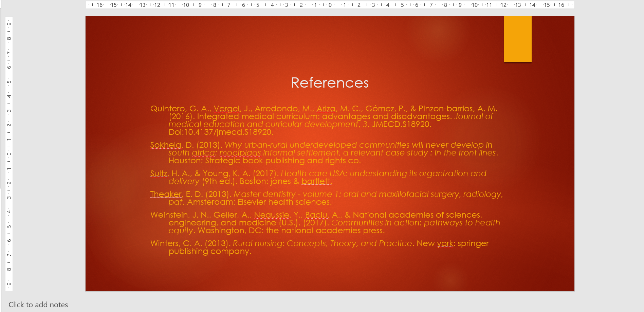
Task: Click the underlined word 'bartlett'
Action: point(316,181)
